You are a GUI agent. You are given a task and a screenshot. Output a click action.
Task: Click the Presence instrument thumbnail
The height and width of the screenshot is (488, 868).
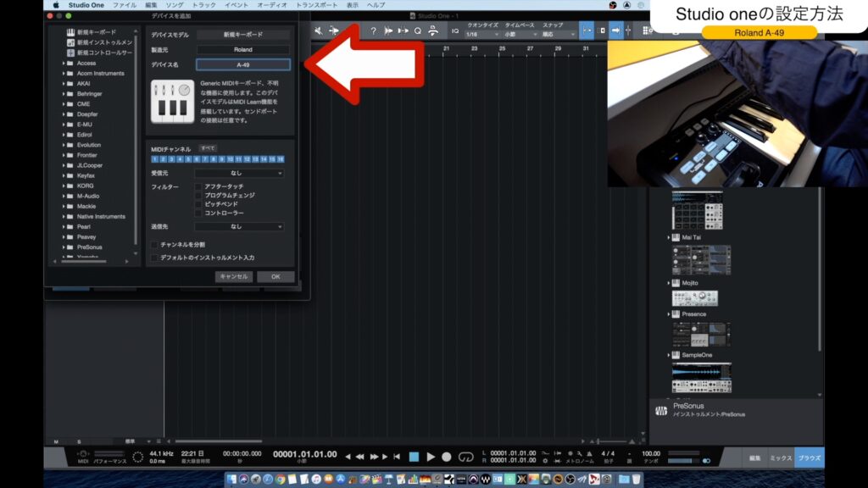pyautogui.click(x=701, y=334)
